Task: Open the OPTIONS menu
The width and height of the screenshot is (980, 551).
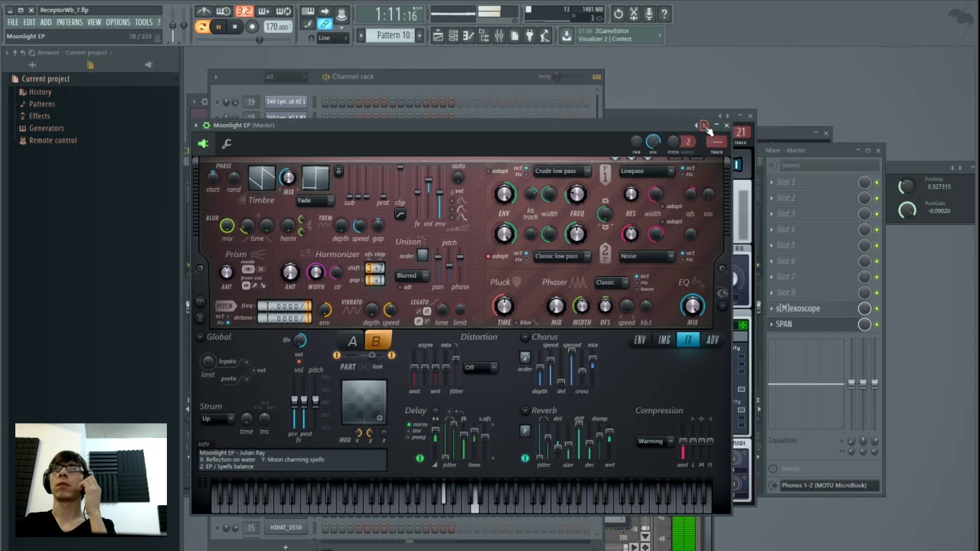Action: click(x=118, y=22)
